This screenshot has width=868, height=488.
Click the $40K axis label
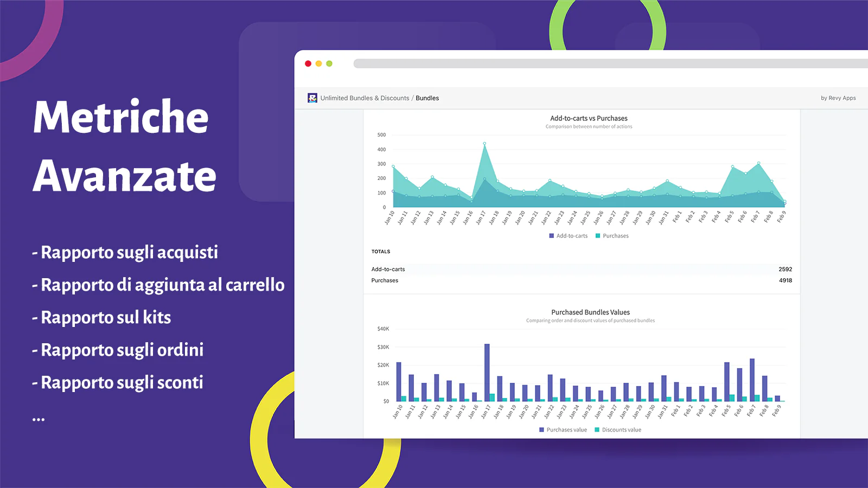[383, 329]
